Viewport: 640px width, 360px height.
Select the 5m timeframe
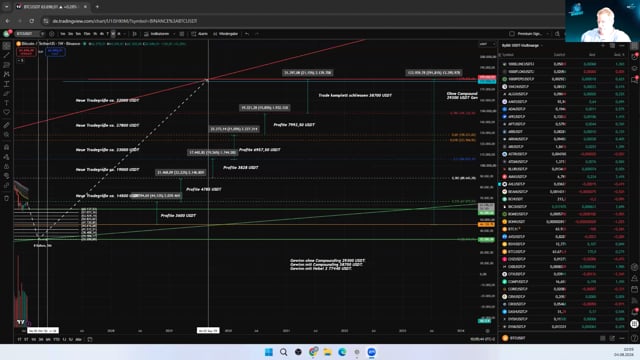(x=78, y=34)
